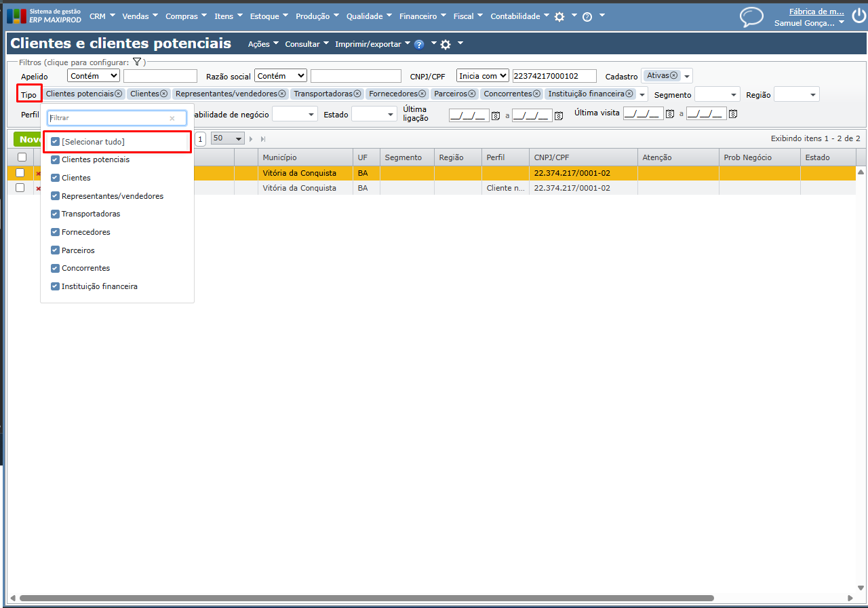The width and height of the screenshot is (868, 608).
Task: Open the Imprimir/exportar menu
Action: [x=373, y=44]
